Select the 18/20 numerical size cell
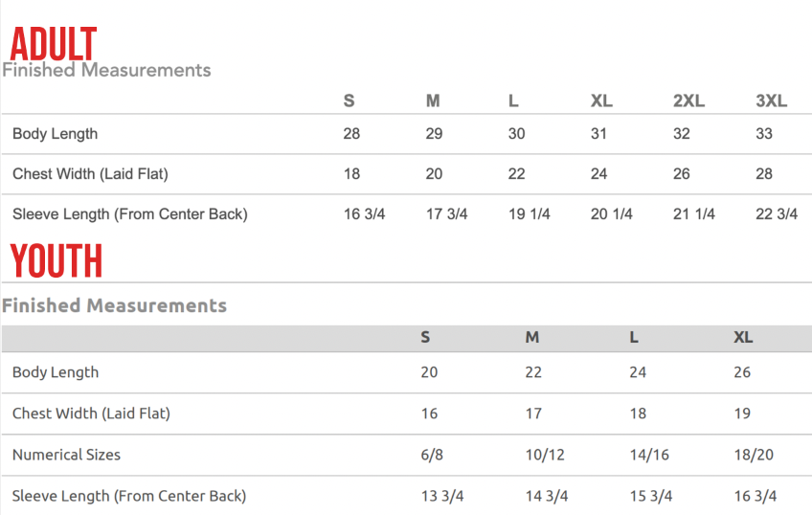The height and width of the screenshot is (515, 812). pyautogui.click(x=754, y=455)
